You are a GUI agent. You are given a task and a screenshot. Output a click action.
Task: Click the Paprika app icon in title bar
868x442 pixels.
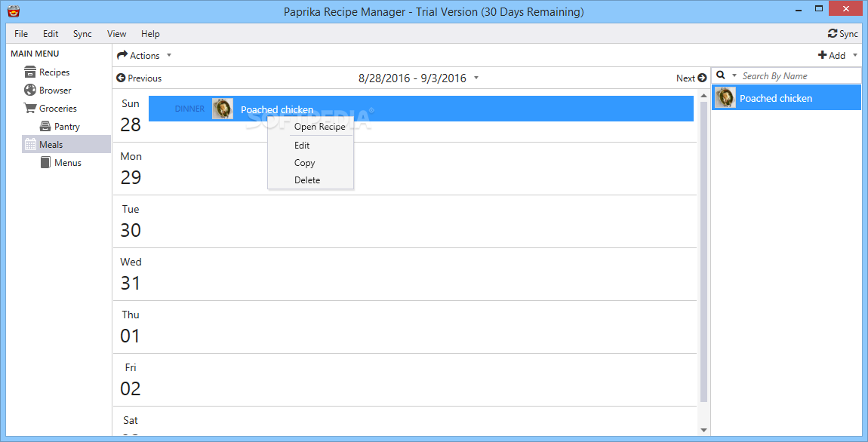(x=14, y=11)
